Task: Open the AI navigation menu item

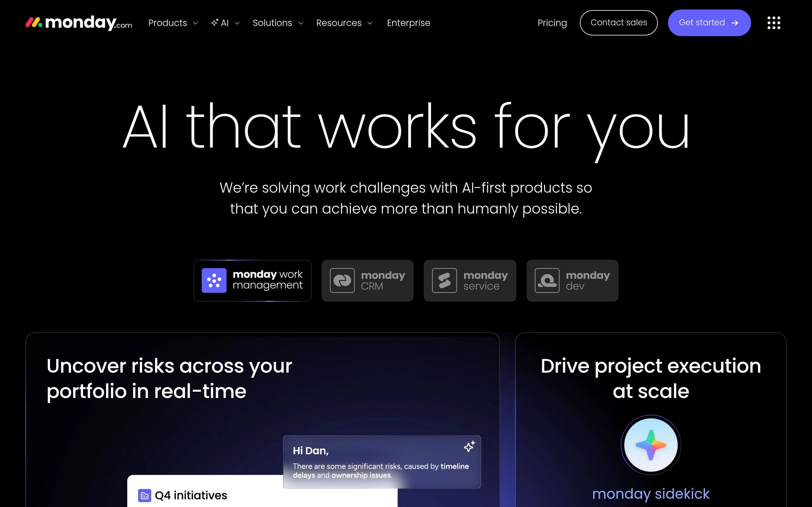Action: 225,23
